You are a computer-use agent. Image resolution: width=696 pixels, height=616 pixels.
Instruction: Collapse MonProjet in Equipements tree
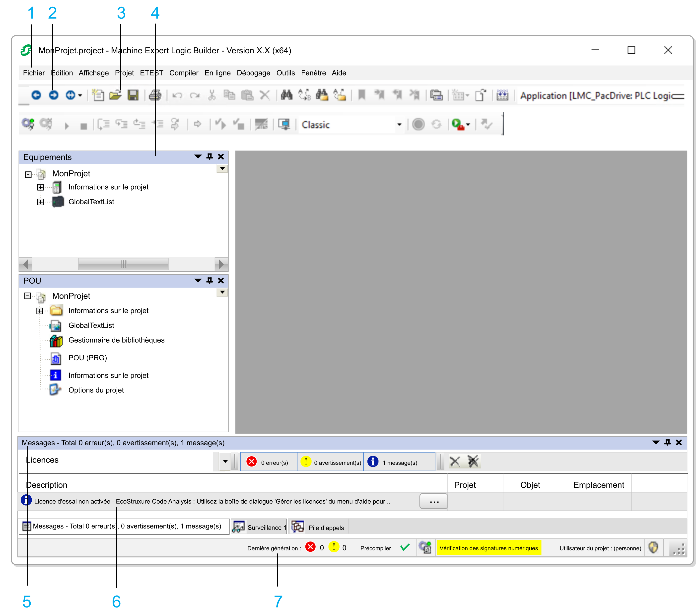pos(28,175)
